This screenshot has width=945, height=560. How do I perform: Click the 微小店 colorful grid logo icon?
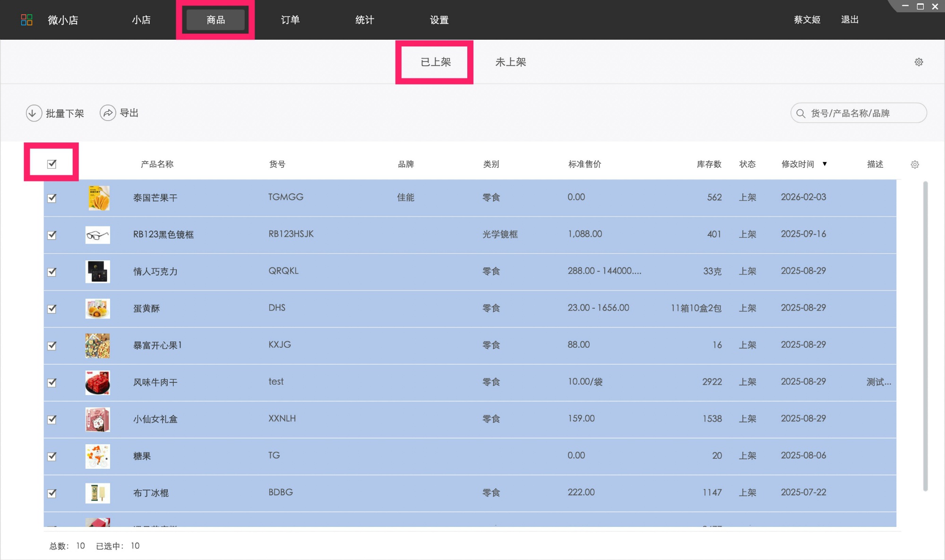[27, 20]
